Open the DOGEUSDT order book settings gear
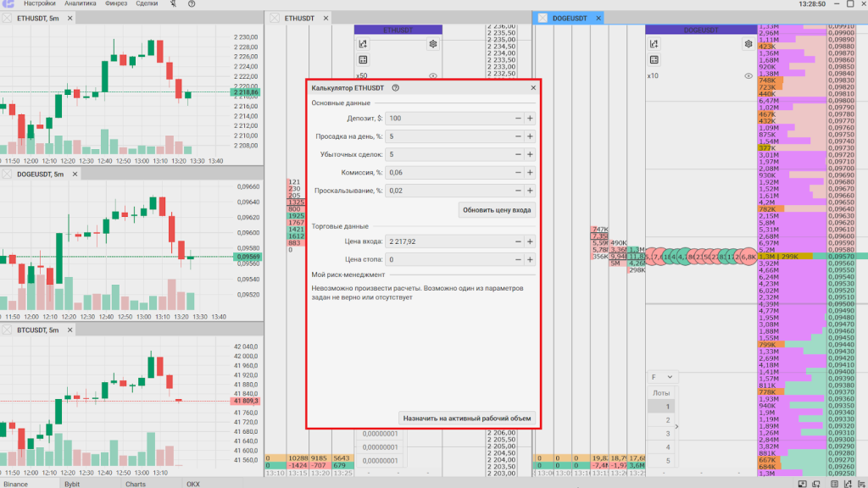868x488 pixels. coord(748,44)
